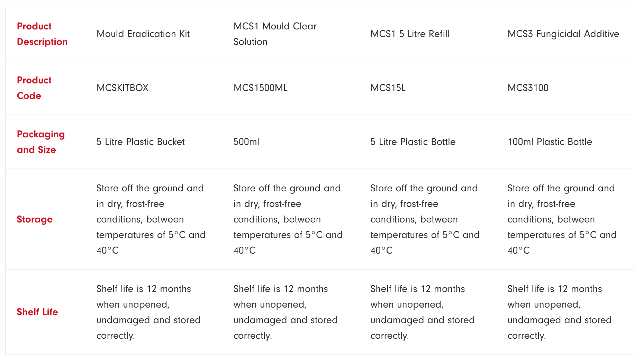This screenshot has width=643, height=364.
Task: Click the Shelf Life row header
Action: (x=37, y=312)
